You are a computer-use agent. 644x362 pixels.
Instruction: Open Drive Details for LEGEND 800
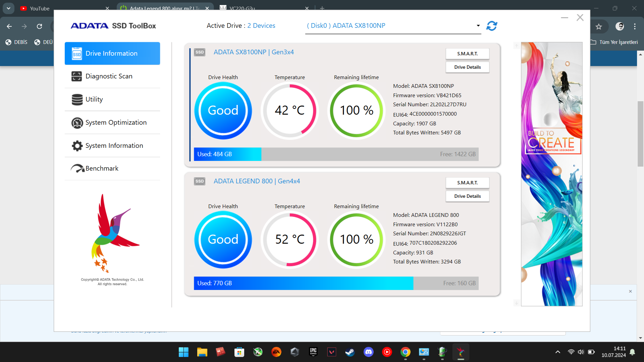coord(467,196)
